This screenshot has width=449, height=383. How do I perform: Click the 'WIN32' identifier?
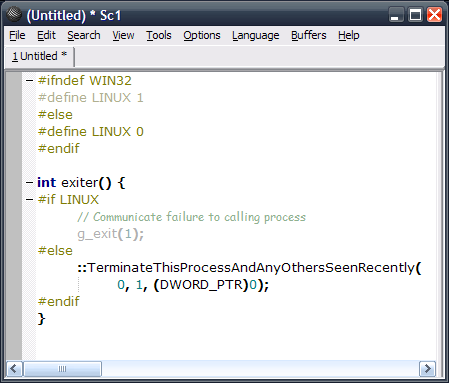(x=110, y=81)
